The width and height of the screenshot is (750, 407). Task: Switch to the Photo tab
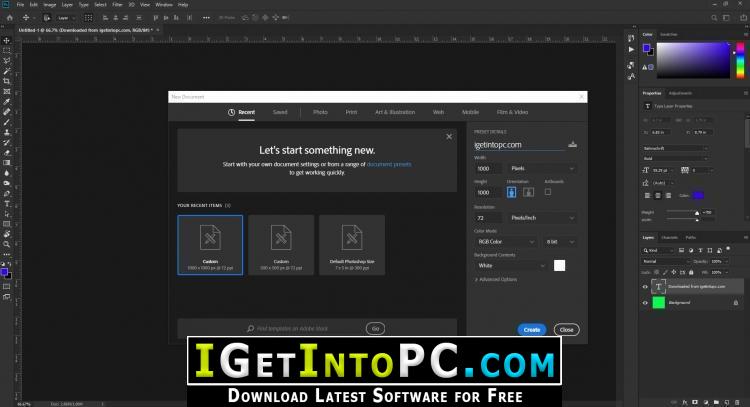(x=320, y=112)
